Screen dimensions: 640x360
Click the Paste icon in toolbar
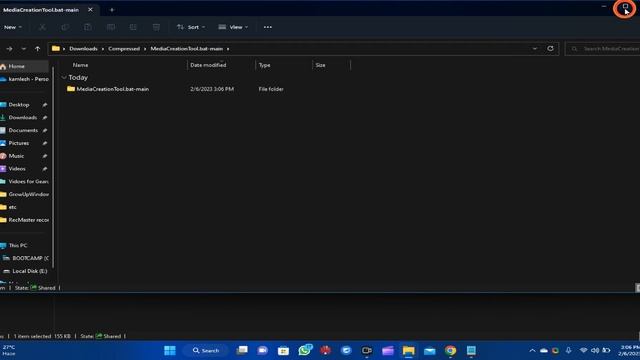click(x=87, y=27)
